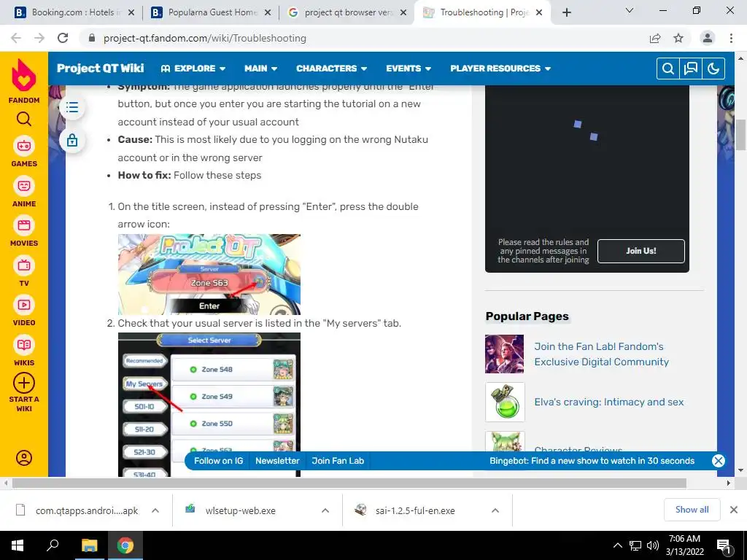Open the user profile icon in the sidebar
Viewport: 747px width, 560px height.
pos(24,458)
